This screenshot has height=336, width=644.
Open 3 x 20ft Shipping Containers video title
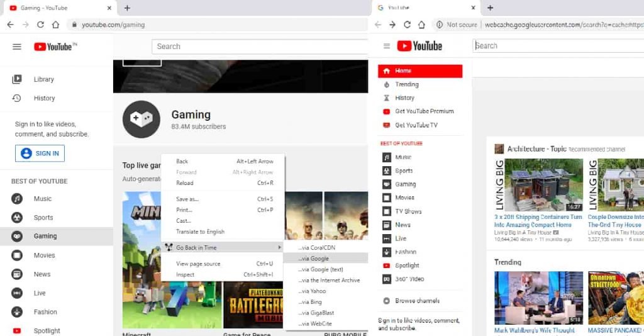[x=538, y=221]
